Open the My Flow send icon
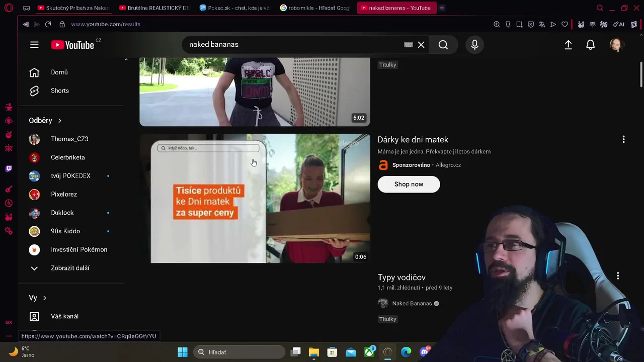The width and height of the screenshot is (644, 362). tap(553, 24)
